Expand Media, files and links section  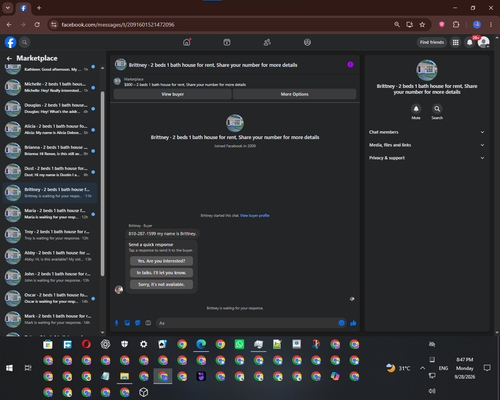427,145
